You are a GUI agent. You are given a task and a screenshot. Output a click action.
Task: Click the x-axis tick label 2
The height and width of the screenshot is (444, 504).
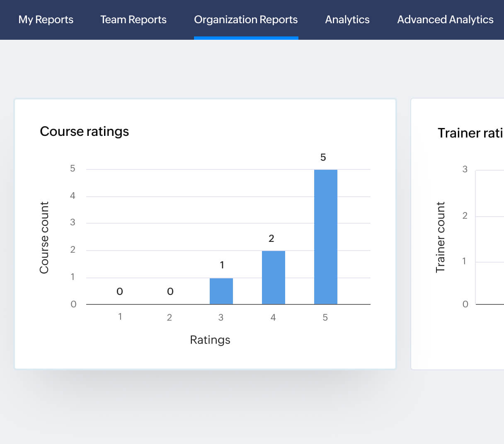[169, 317]
